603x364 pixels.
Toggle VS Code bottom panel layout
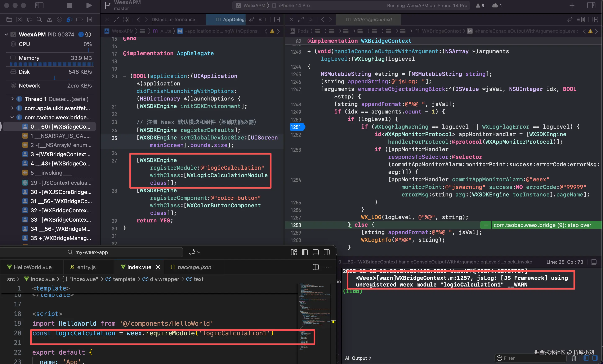pos(316,252)
